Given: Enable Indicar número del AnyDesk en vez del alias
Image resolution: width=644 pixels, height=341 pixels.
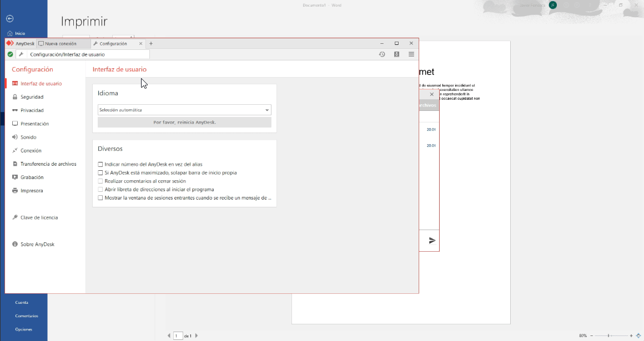Looking at the screenshot, I should click(100, 164).
